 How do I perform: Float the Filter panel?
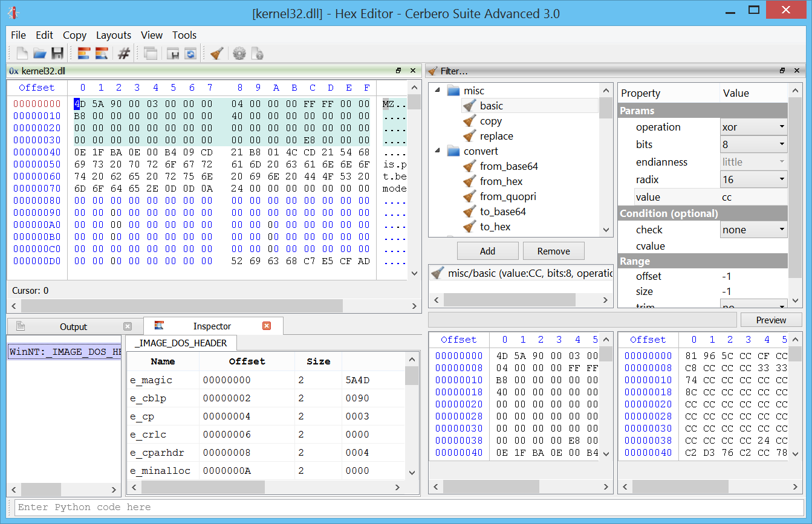(782, 71)
